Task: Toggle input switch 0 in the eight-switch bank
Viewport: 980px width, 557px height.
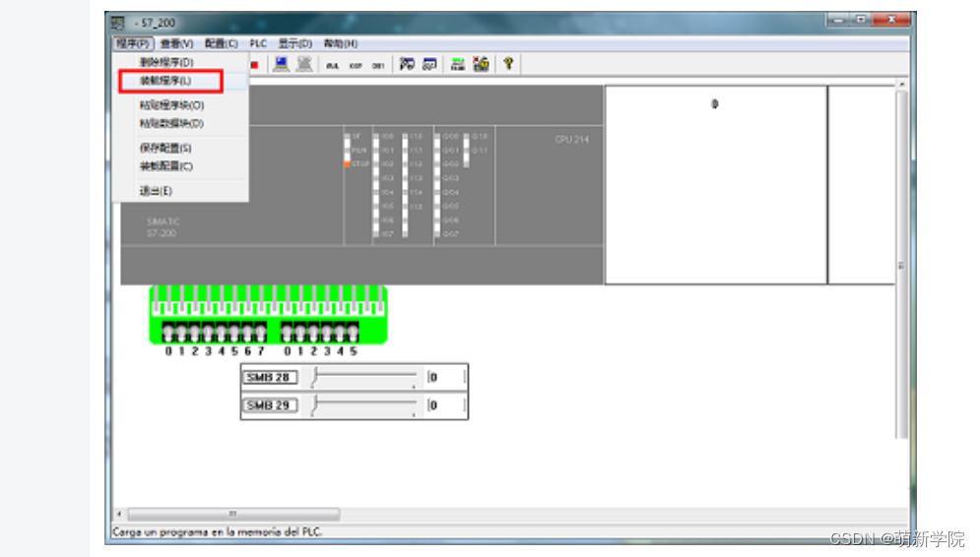Action: coord(168,332)
